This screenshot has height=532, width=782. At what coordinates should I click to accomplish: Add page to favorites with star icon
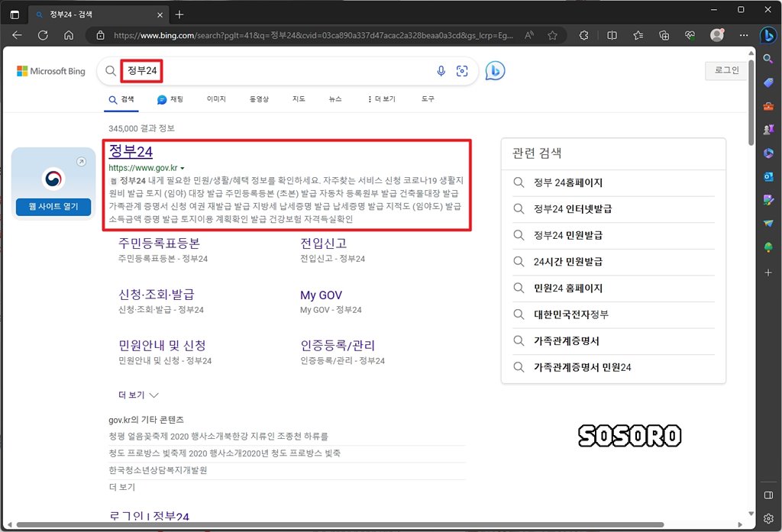click(552, 35)
